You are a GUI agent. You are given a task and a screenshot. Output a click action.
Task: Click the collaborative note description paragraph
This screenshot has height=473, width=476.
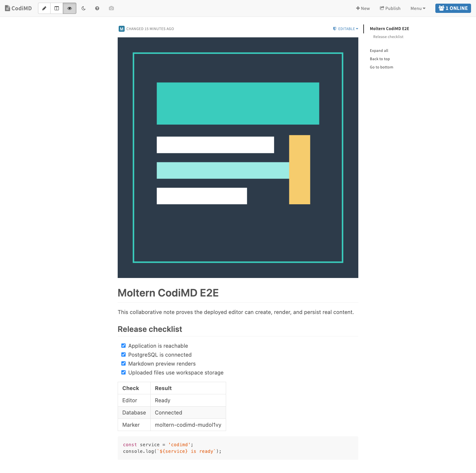pyautogui.click(x=236, y=312)
